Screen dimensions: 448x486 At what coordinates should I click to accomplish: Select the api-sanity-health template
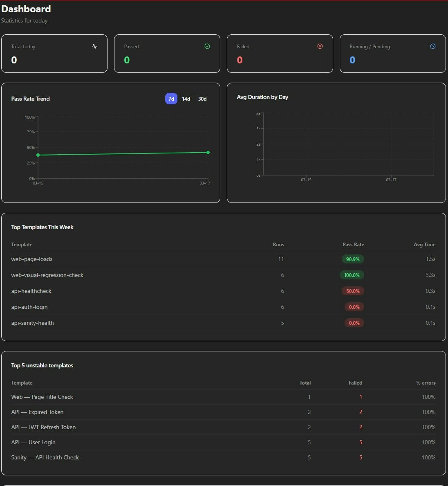(223, 323)
